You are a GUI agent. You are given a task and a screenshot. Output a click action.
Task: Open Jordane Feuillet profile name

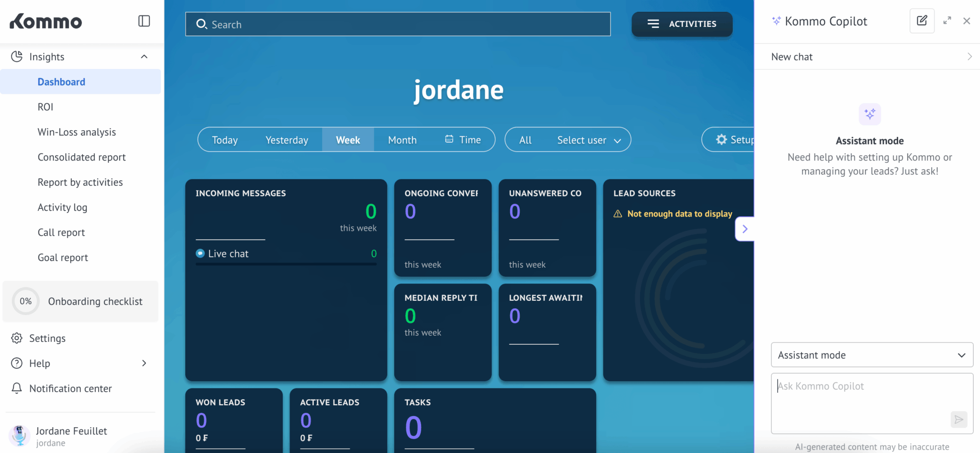pyautogui.click(x=71, y=431)
